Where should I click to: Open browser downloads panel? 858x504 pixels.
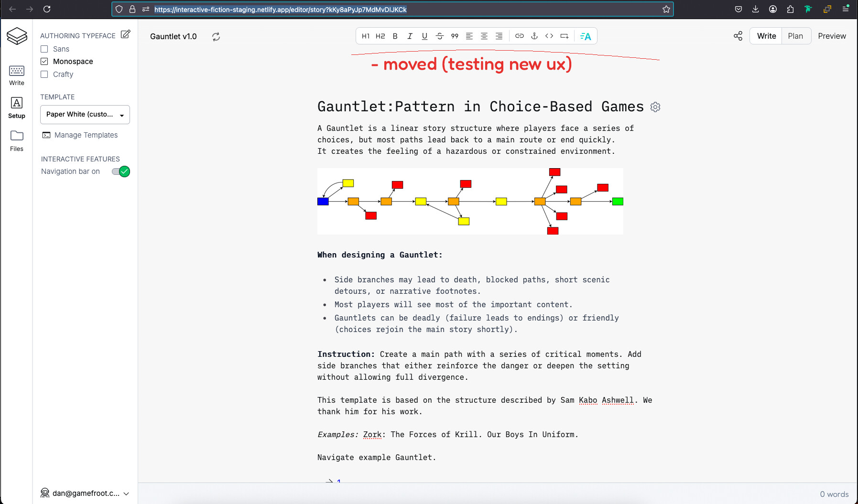[x=756, y=9]
